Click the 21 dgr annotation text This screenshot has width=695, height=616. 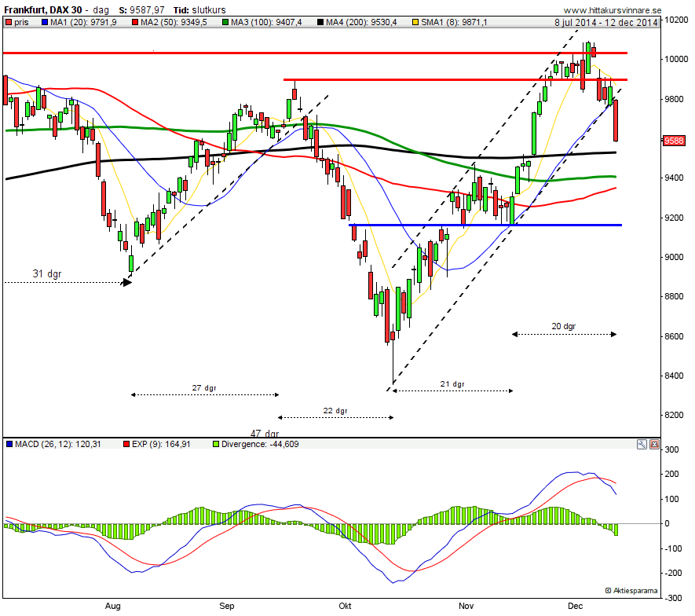[x=452, y=384]
